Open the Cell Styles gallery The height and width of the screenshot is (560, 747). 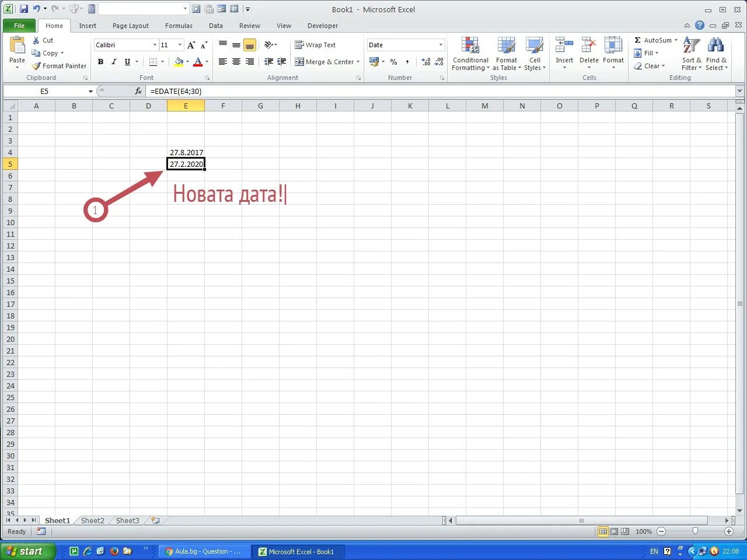(x=535, y=54)
